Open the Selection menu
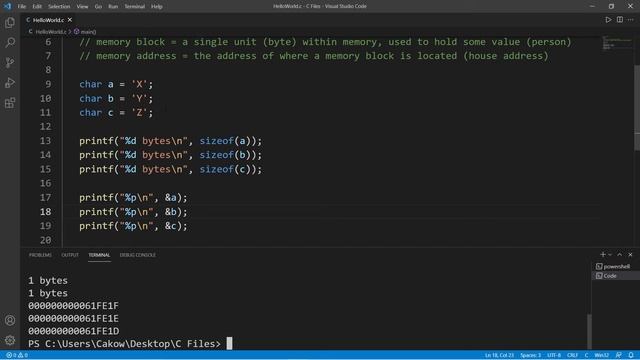640x360 pixels. [59, 6]
